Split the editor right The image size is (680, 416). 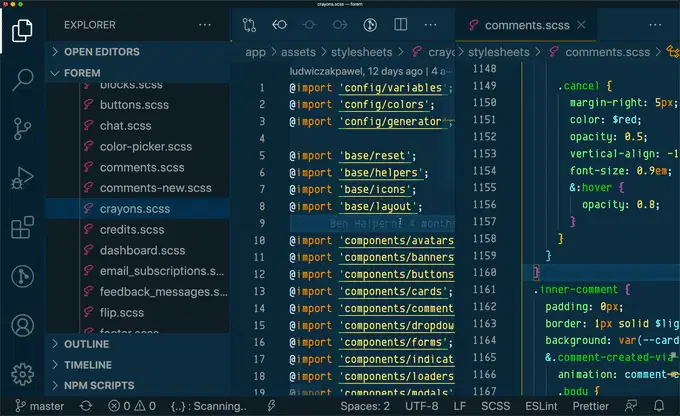400,24
